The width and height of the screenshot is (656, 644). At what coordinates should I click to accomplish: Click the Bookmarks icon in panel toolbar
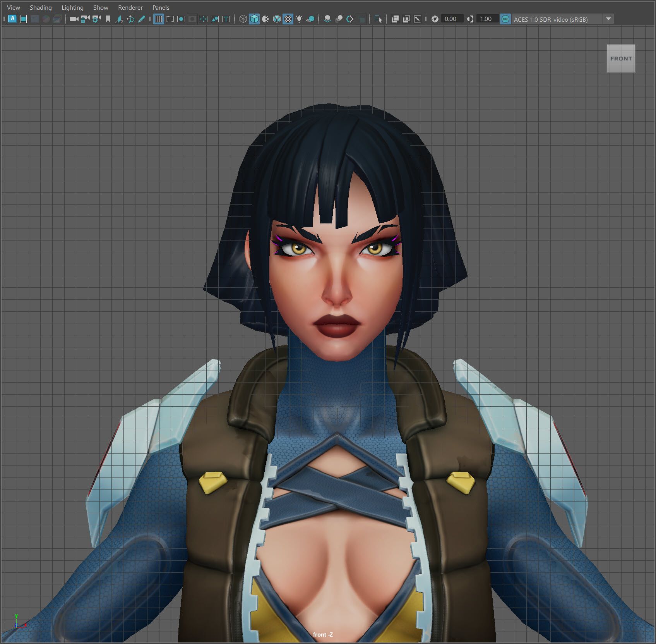coord(108,19)
